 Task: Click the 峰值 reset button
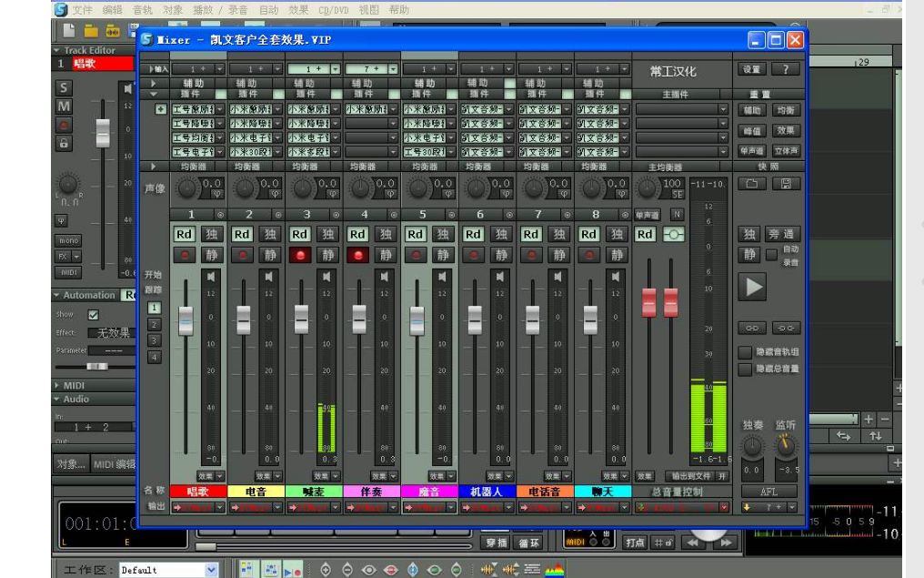tap(752, 130)
